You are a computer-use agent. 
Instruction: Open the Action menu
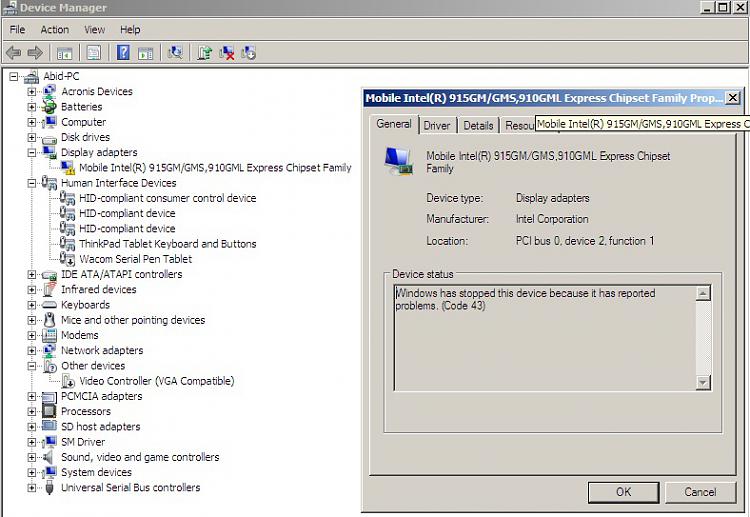[55, 30]
